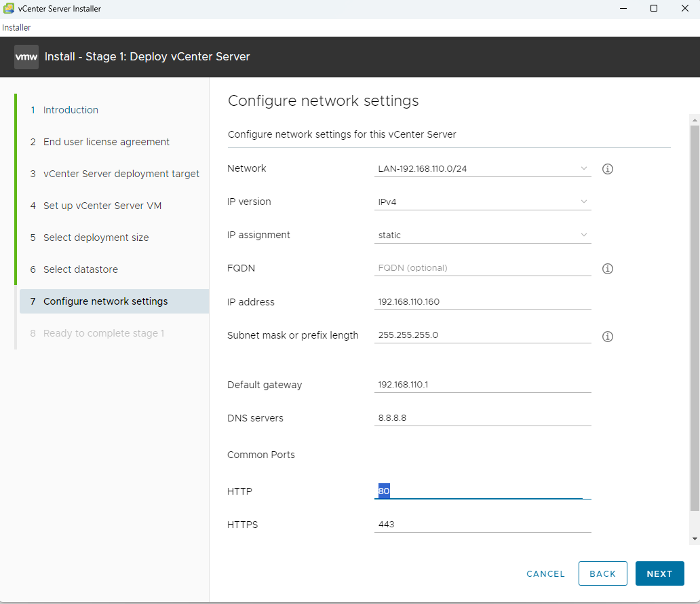The image size is (700, 604).
Task: Go to step 1 Introduction
Action: [71, 110]
